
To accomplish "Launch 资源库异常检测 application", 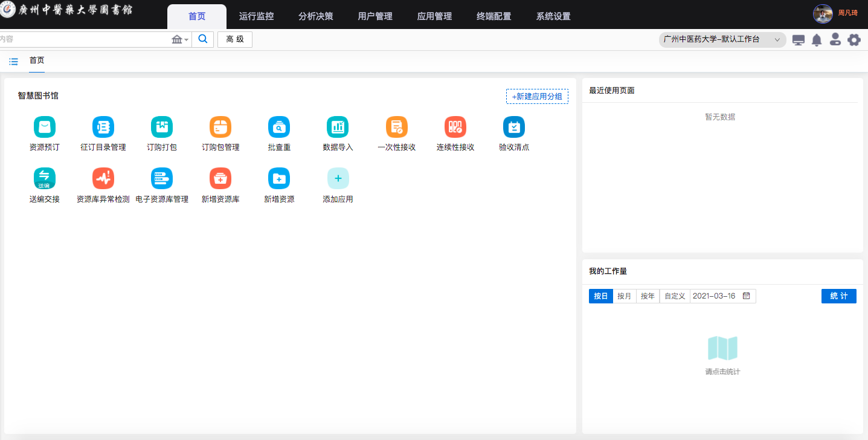I will [103, 179].
